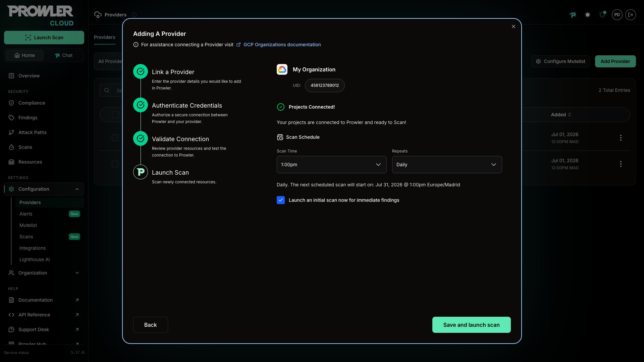Click the Launch Scan sidebar button
The width and height of the screenshot is (644, 362).
44,38
